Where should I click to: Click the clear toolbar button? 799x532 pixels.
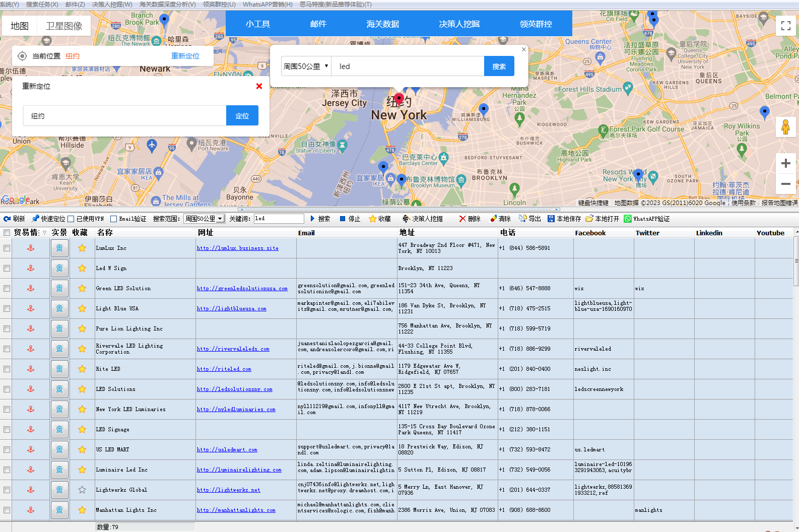click(500, 219)
